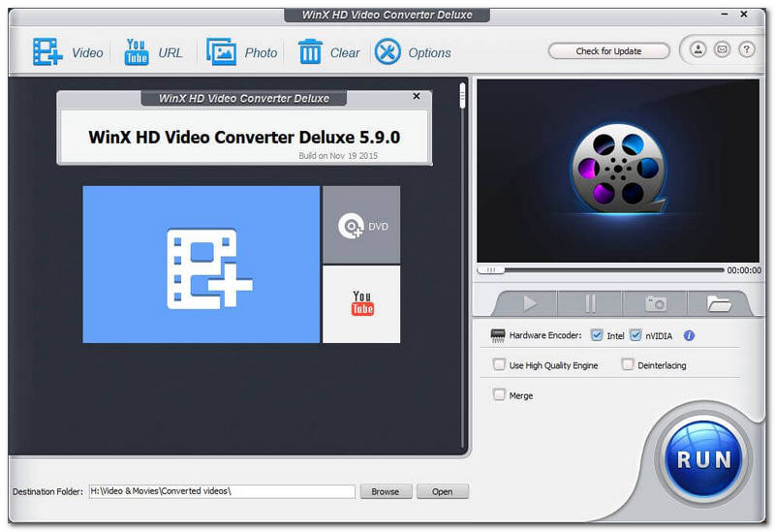Select the DVD tile
The width and height of the screenshot is (775, 532).
361,225
